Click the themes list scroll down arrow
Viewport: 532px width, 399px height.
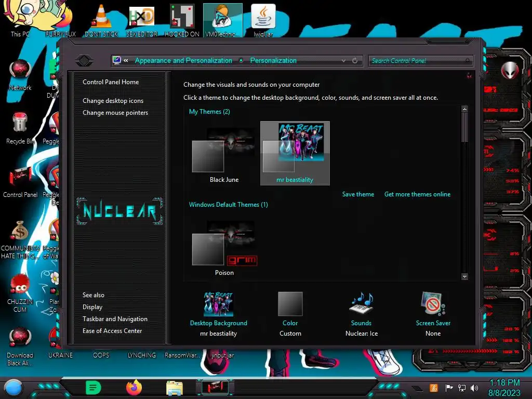pyautogui.click(x=465, y=276)
